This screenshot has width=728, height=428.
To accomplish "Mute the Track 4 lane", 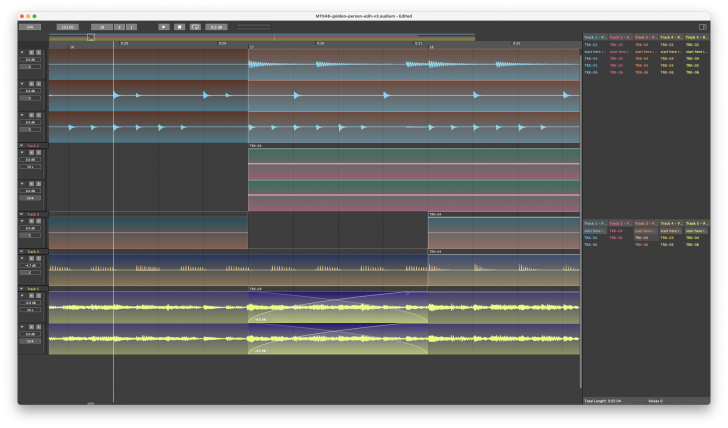I will [32, 258].
